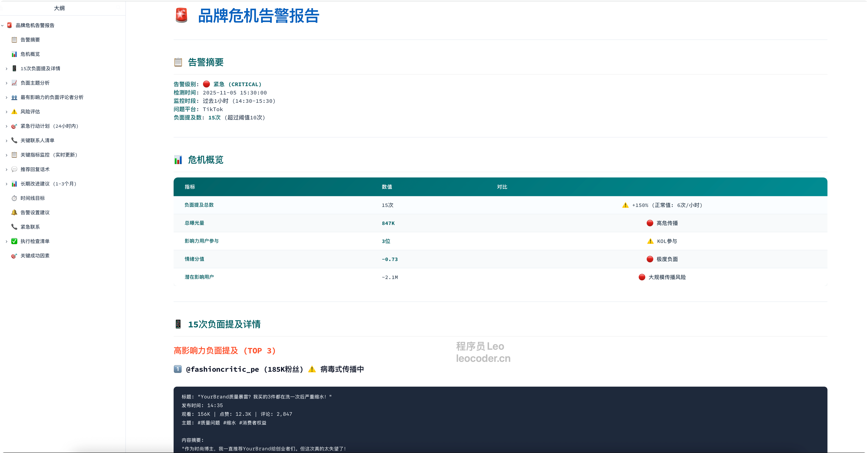
Task: Jump to 危机概览 in the outline
Action: pos(30,54)
